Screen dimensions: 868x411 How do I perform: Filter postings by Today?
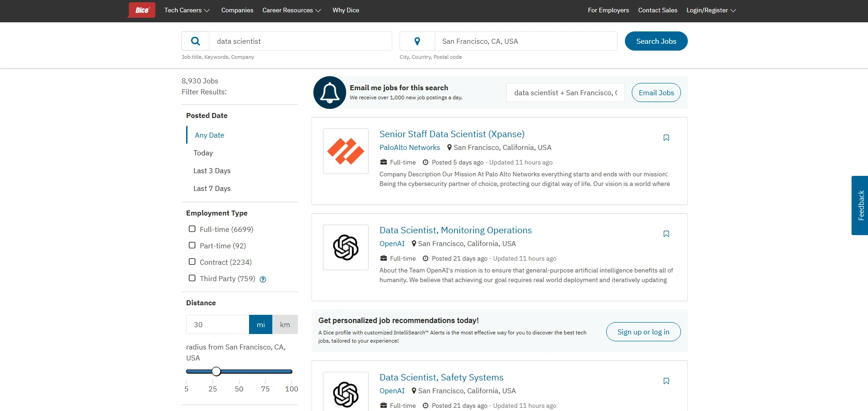pos(203,153)
